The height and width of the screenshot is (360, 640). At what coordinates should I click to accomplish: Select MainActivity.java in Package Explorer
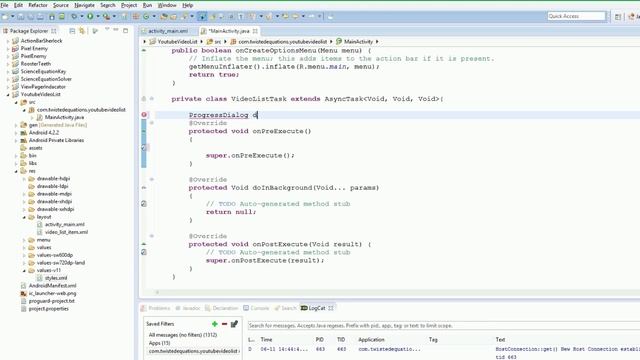point(64,118)
